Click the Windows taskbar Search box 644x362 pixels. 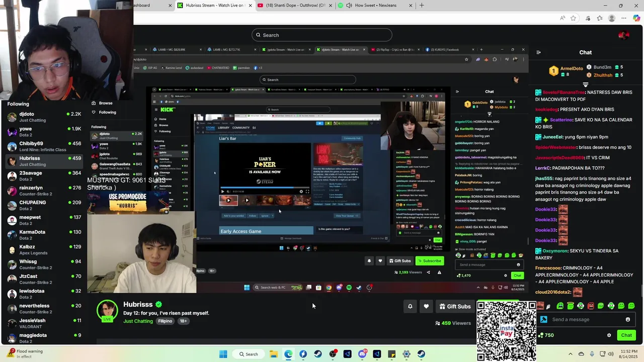tap(249, 354)
